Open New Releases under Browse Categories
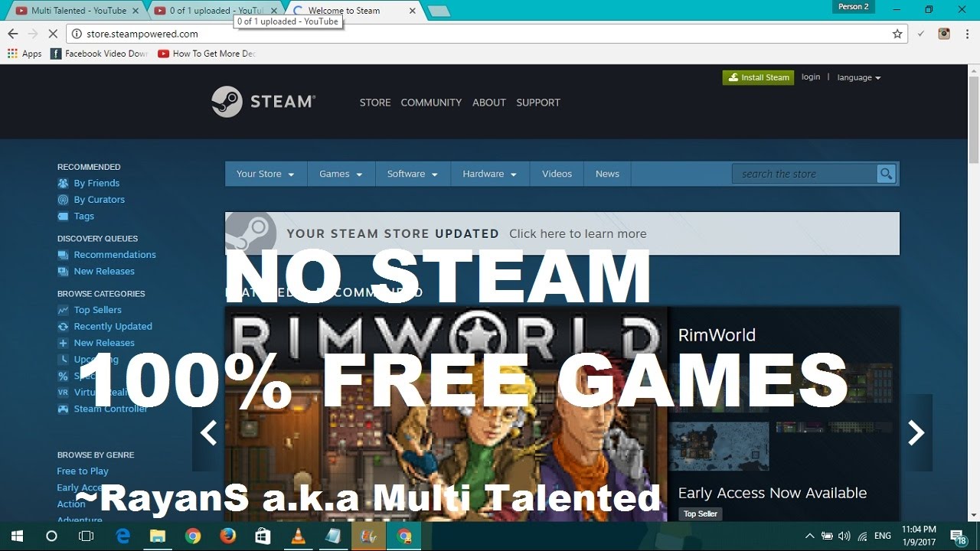 point(104,343)
